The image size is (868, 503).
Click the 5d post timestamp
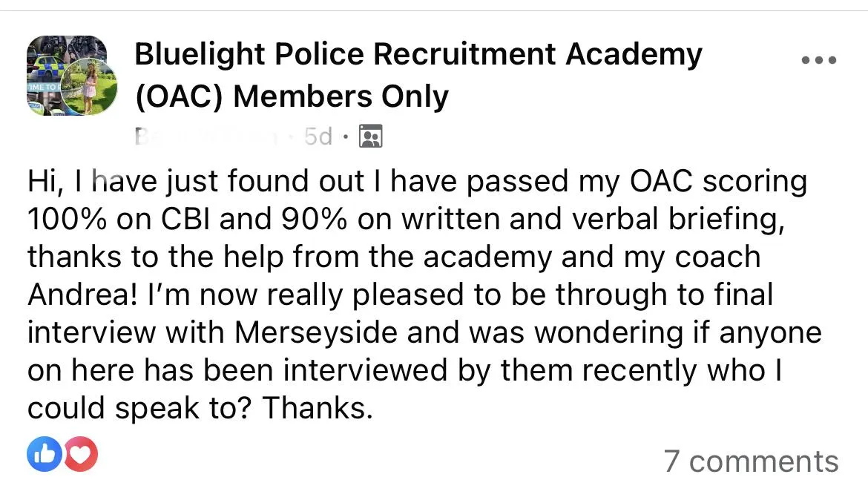(318, 136)
